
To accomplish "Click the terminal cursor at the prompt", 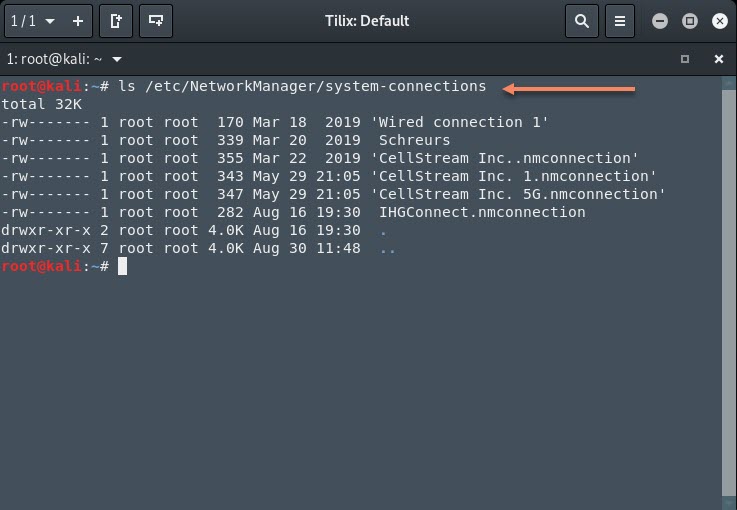I will (x=122, y=266).
